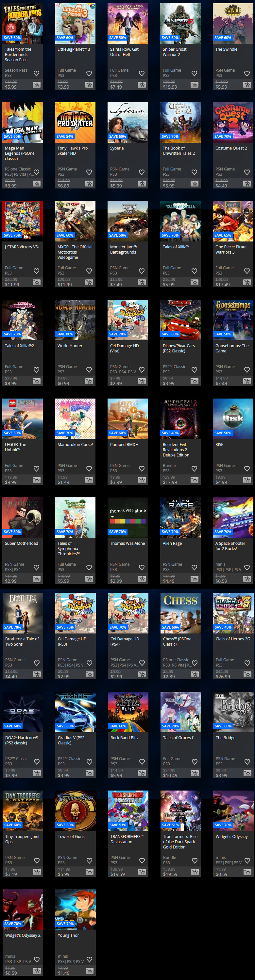Add Class of Heroes 2G to cart
This screenshot has width=255, height=980.
[x=247, y=674]
